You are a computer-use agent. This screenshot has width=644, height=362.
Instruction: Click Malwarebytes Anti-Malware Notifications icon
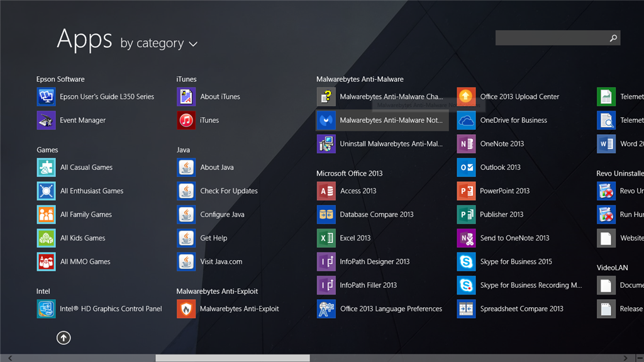click(326, 120)
